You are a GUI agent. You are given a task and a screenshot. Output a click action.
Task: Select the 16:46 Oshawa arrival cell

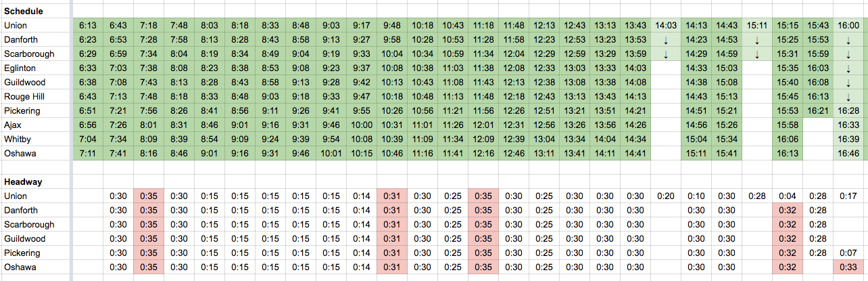pyautogui.click(x=848, y=153)
